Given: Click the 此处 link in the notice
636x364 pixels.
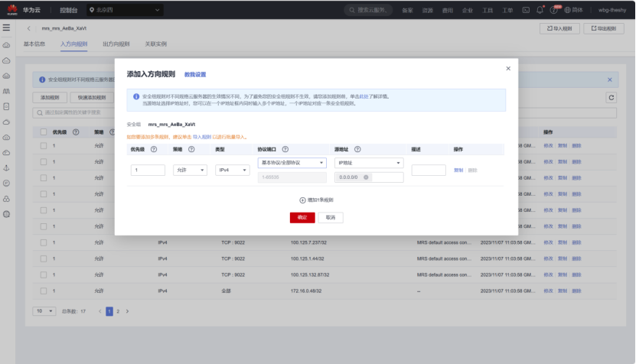Looking at the screenshot, I should pyautogui.click(x=364, y=96).
